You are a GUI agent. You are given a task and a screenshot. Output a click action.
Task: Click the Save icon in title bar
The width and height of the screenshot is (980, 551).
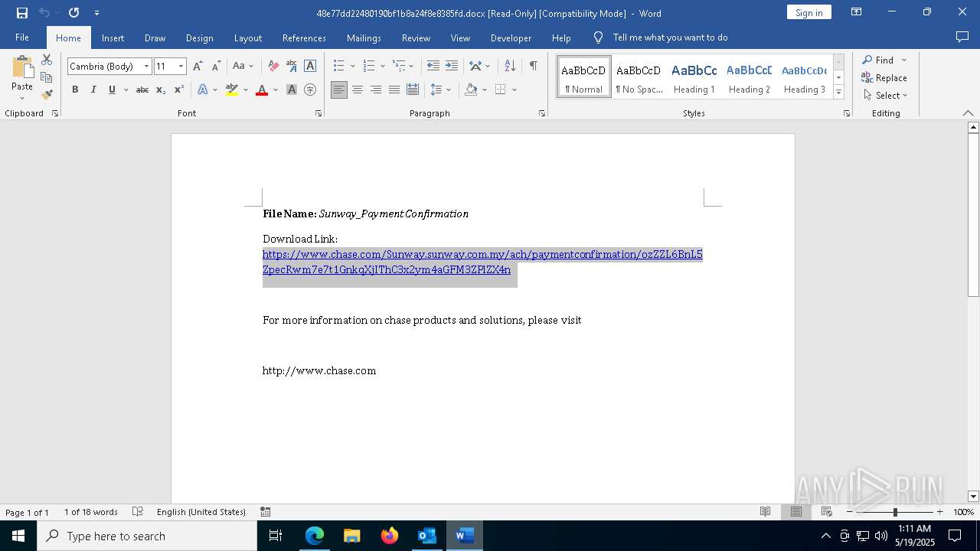pyautogui.click(x=22, y=13)
